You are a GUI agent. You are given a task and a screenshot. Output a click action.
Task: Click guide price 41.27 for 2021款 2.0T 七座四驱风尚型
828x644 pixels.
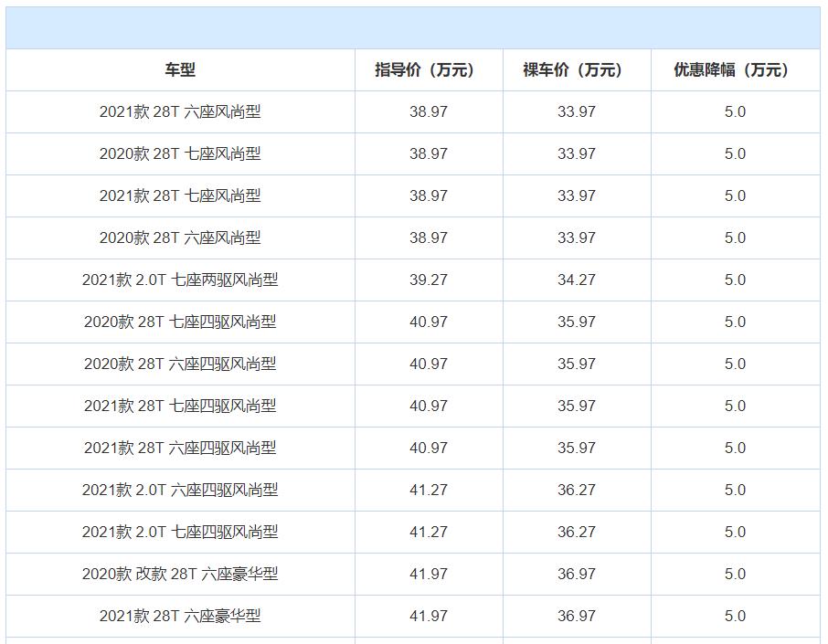point(429,532)
